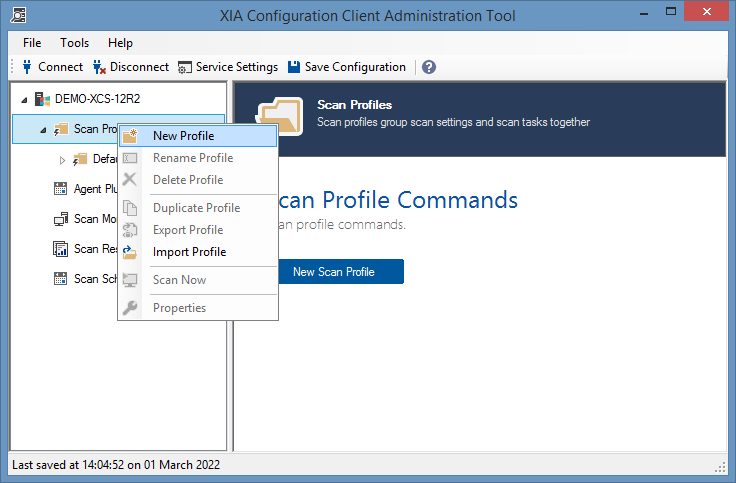The height and width of the screenshot is (483, 736).
Task: Click the New Profile folder icon in context menu
Action: point(130,136)
